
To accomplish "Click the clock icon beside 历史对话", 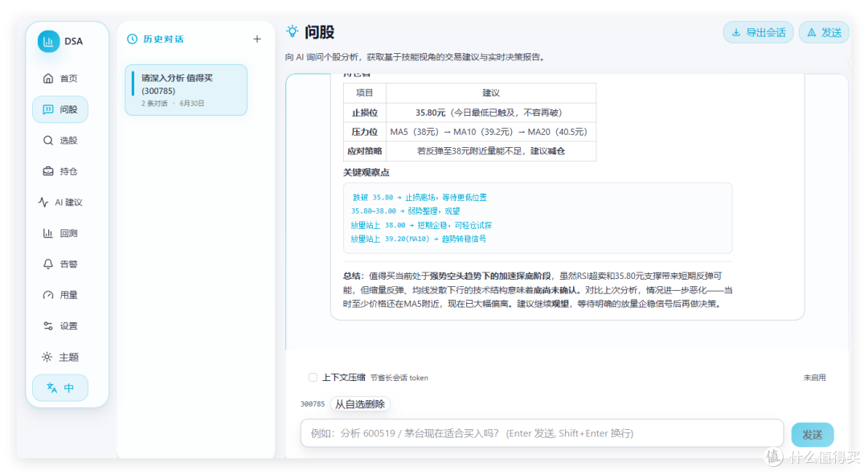I will [x=133, y=39].
